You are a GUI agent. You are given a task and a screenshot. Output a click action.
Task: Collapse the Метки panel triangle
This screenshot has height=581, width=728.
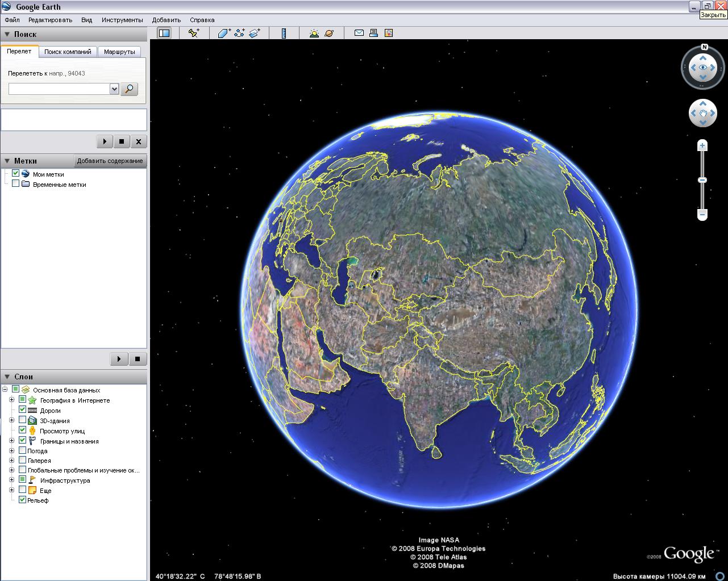7,161
